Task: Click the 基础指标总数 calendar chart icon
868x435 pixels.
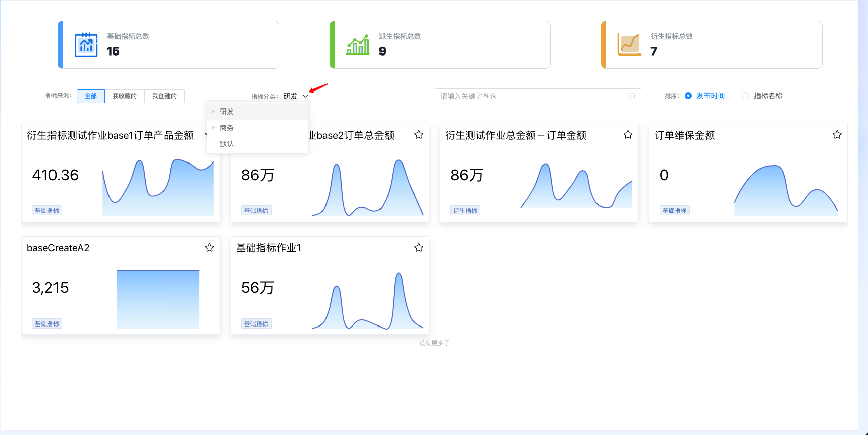Action: (x=86, y=45)
